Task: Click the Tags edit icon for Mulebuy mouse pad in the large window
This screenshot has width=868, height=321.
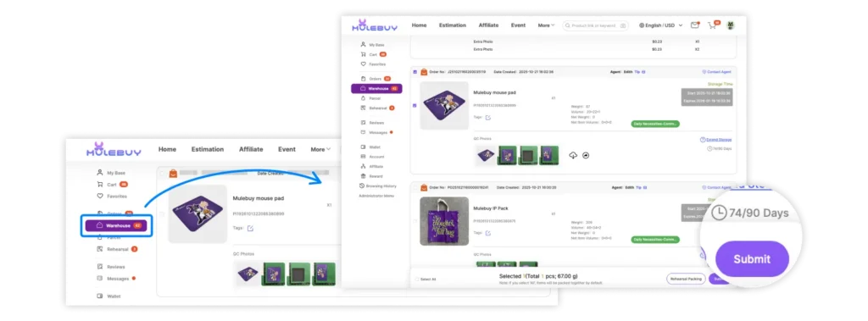Action: point(487,118)
